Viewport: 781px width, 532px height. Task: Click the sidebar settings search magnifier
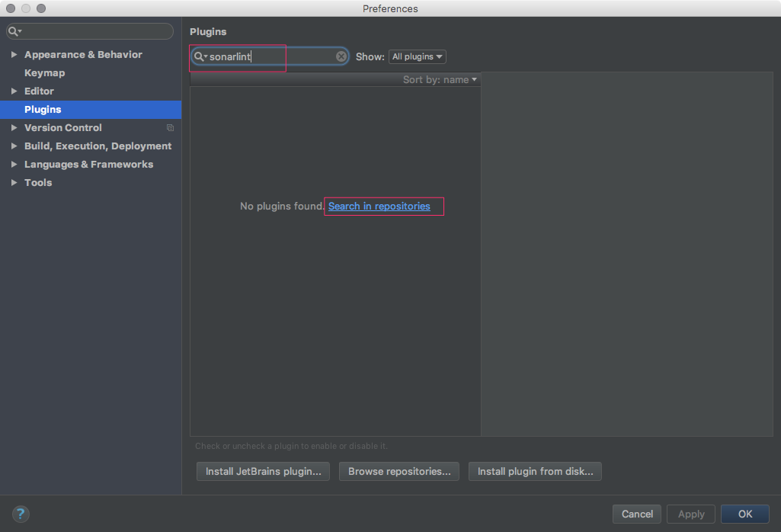point(14,31)
